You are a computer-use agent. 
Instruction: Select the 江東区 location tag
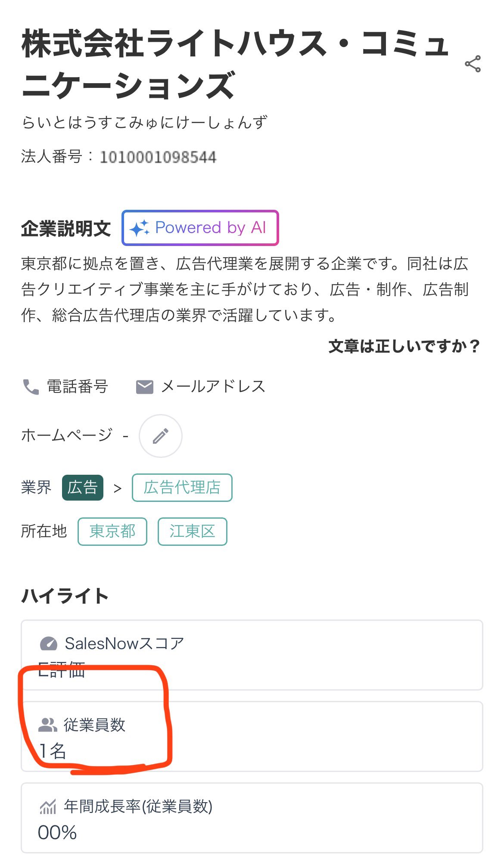click(192, 531)
